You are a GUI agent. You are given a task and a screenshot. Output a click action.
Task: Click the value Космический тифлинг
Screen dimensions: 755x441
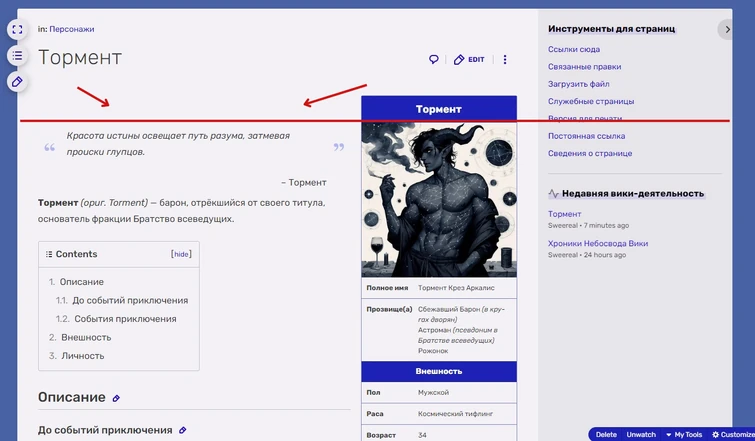456,414
